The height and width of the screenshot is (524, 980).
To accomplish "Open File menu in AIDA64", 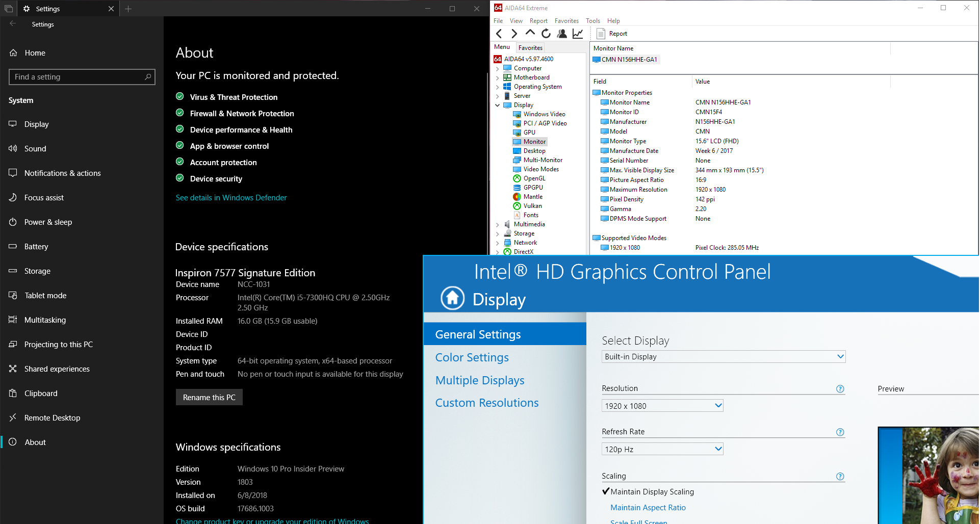I will pyautogui.click(x=498, y=21).
